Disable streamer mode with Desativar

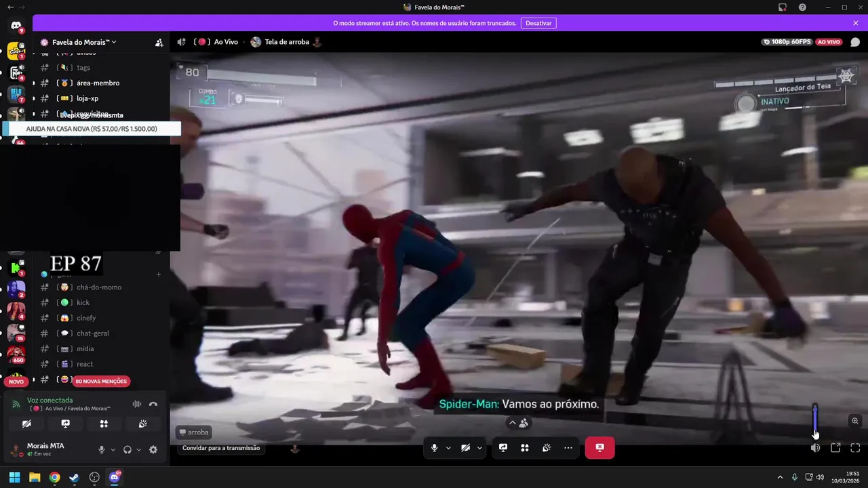pyautogui.click(x=538, y=23)
